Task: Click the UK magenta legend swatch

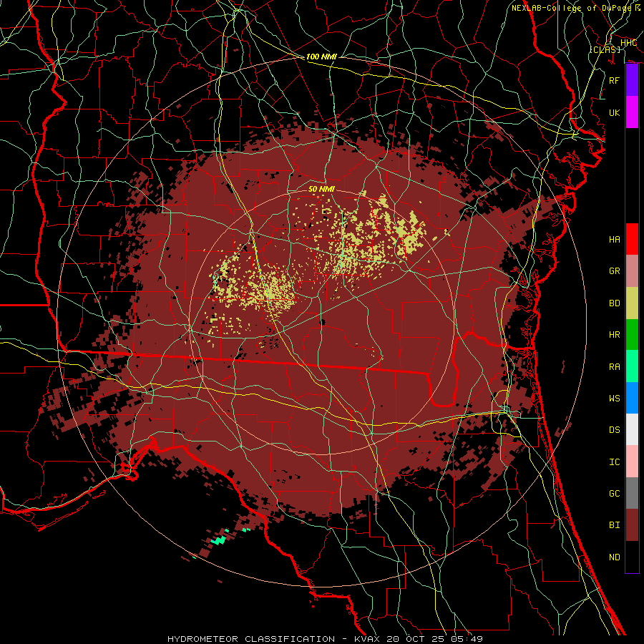Action: coord(632,112)
